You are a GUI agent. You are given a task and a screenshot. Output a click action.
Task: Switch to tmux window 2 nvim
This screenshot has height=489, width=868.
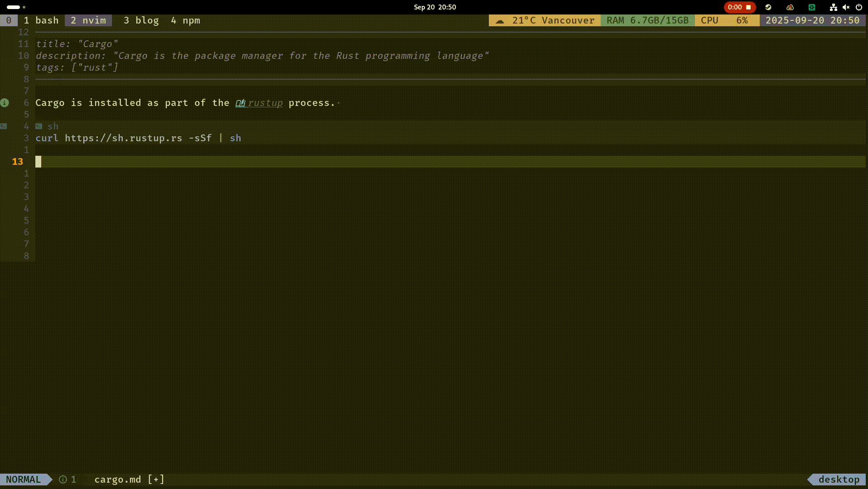[88, 20]
